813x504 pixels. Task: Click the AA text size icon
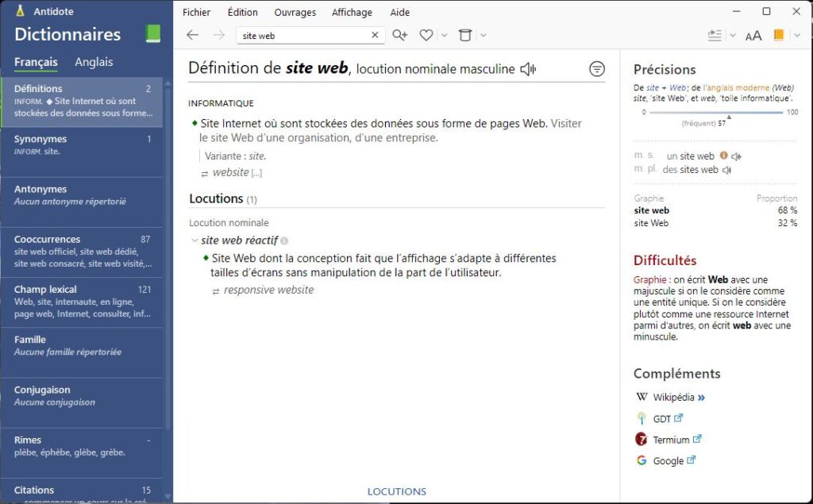pos(753,36)
